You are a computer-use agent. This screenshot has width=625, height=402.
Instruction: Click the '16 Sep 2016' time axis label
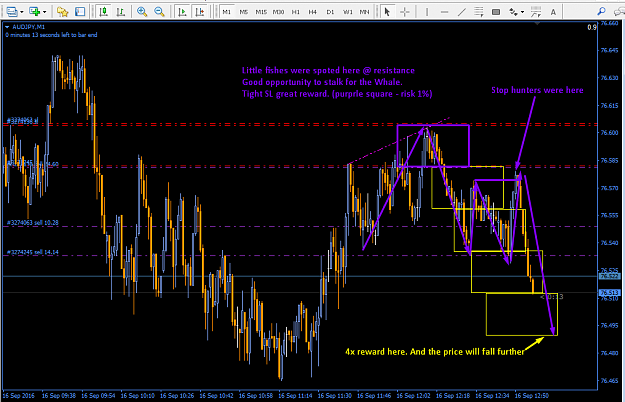(x=19, y=396)
